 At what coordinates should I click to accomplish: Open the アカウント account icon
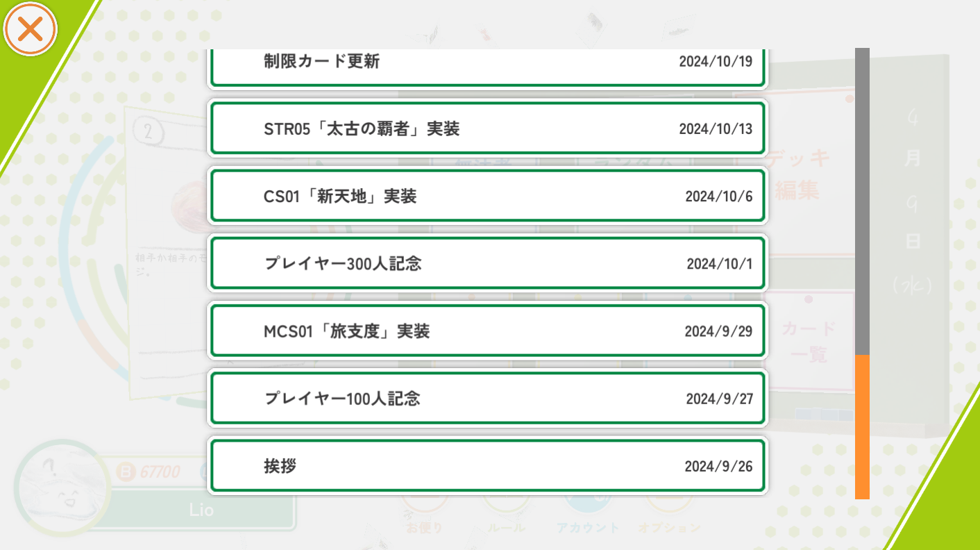588,517
